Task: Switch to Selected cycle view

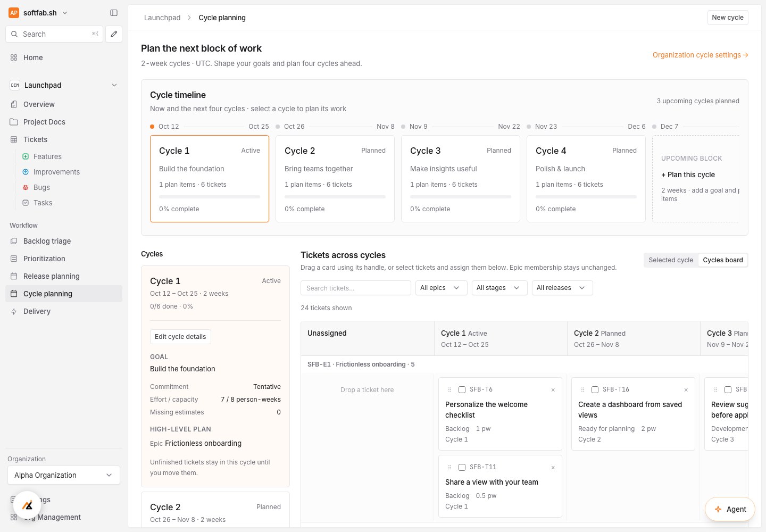Action: tap(671, 260)
